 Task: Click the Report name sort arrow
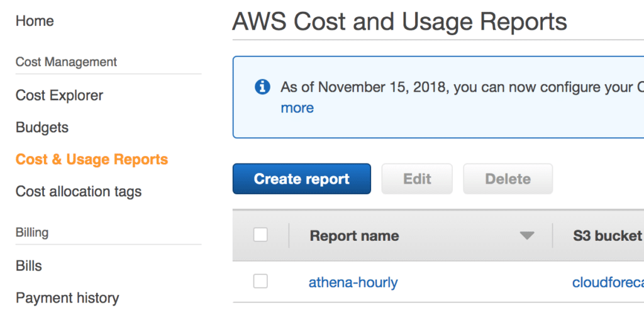(527, 236)
